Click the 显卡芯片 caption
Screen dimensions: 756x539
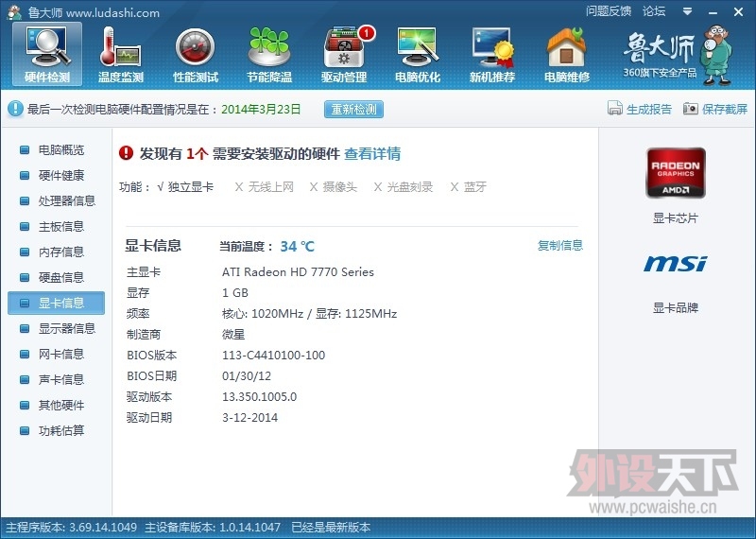click(x=676, y=218)
